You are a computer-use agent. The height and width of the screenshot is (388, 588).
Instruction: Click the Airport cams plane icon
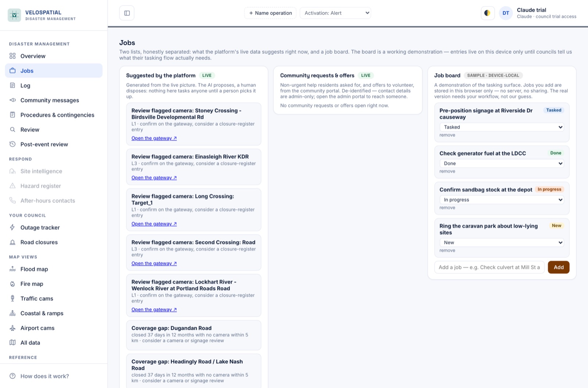pos(12,328)
